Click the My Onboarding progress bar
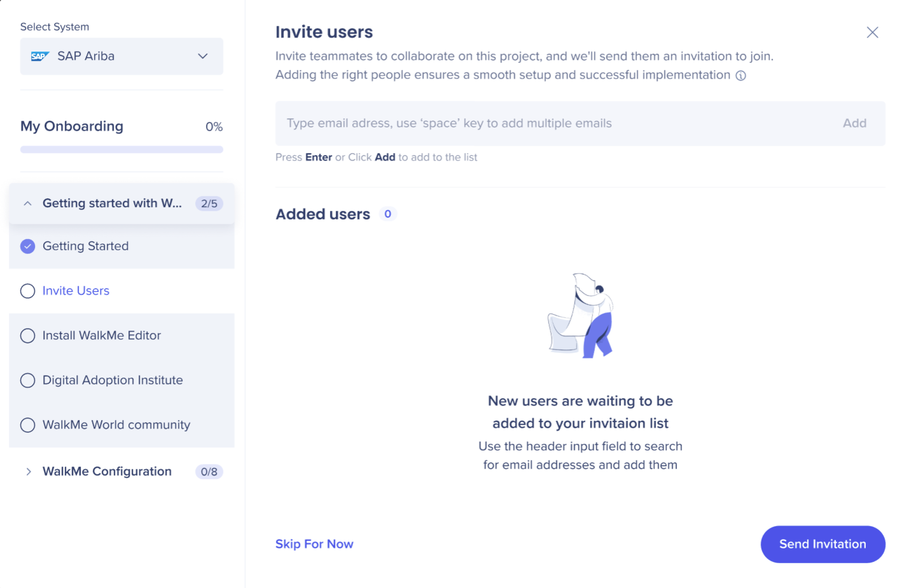 [x=121, y=150]
